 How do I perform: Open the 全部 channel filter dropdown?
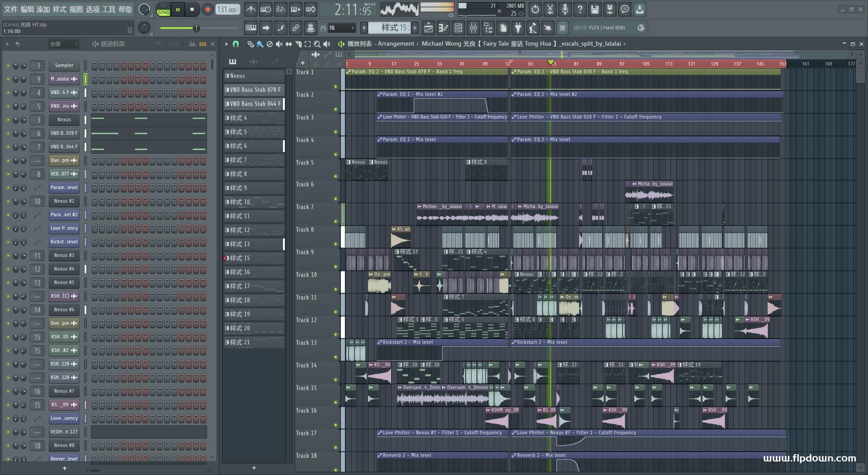[x=63, y=44]
